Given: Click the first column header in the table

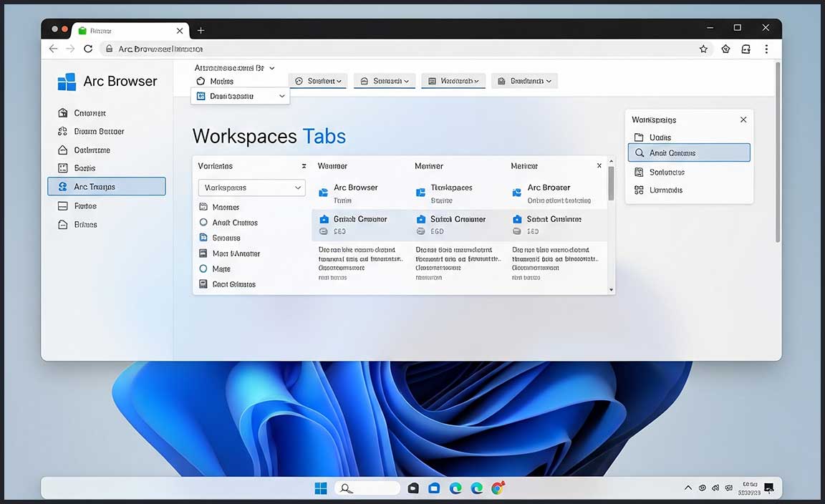Looking at the screenshot, I should coord(332,165).
